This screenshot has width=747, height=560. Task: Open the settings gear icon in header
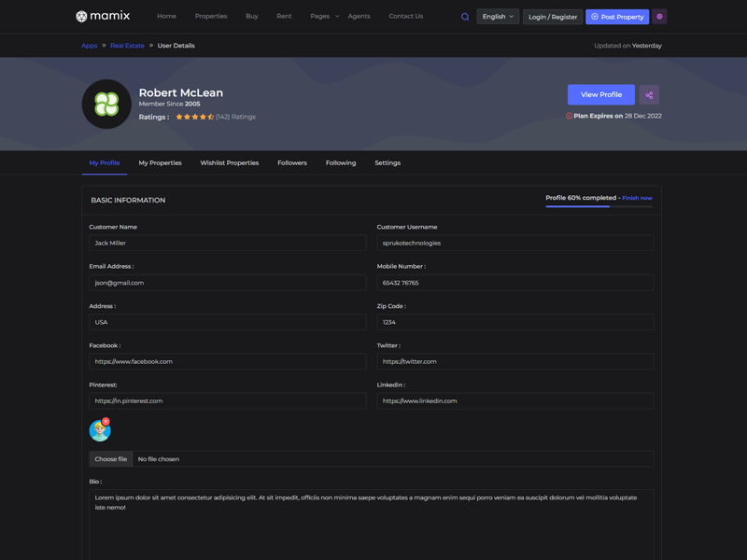659,17
